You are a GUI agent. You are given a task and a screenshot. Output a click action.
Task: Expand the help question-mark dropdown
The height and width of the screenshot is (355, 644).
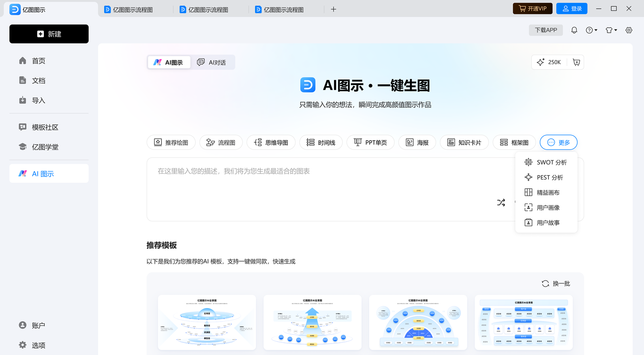(591, 30)
